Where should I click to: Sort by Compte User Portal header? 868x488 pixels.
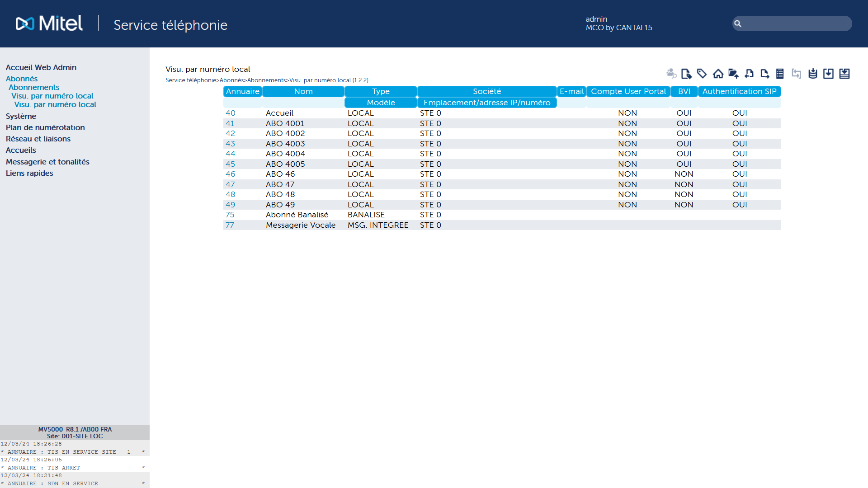pyautogui.click(x=628, y=91)
